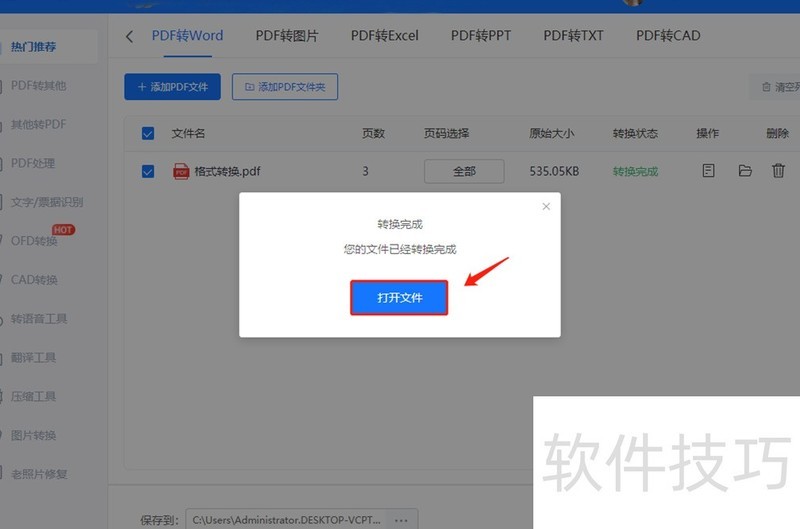Open 其他转PDF in the sidebar

[39, 124]
